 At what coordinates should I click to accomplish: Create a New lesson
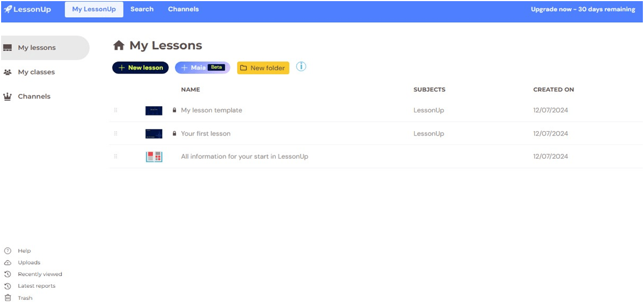pyautogui.click(x=141, y=68)
